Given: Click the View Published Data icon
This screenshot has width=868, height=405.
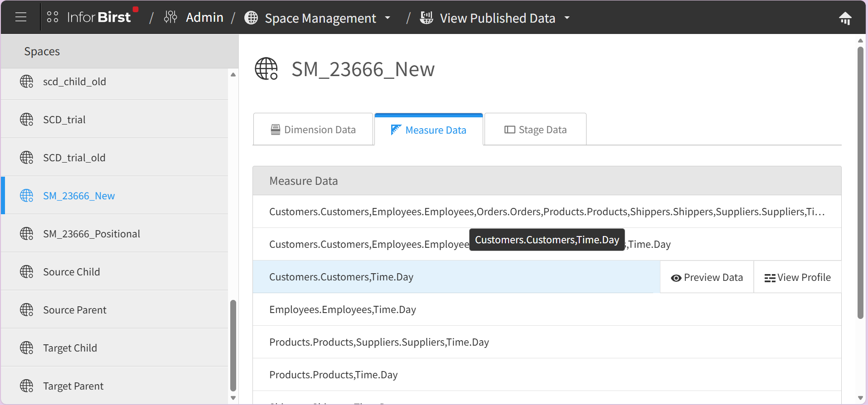Looking at the screenshot, I should (426, 17).
